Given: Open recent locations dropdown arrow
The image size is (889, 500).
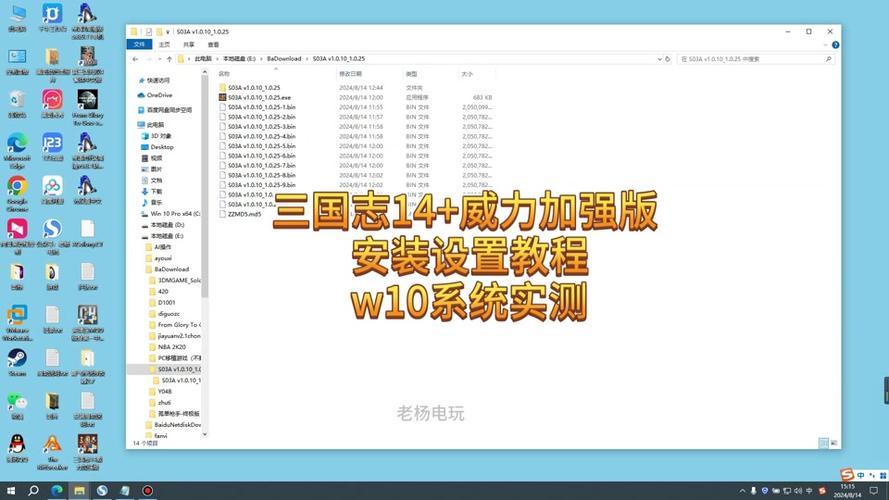Looking at the screenshot, I should coord(158,59).
